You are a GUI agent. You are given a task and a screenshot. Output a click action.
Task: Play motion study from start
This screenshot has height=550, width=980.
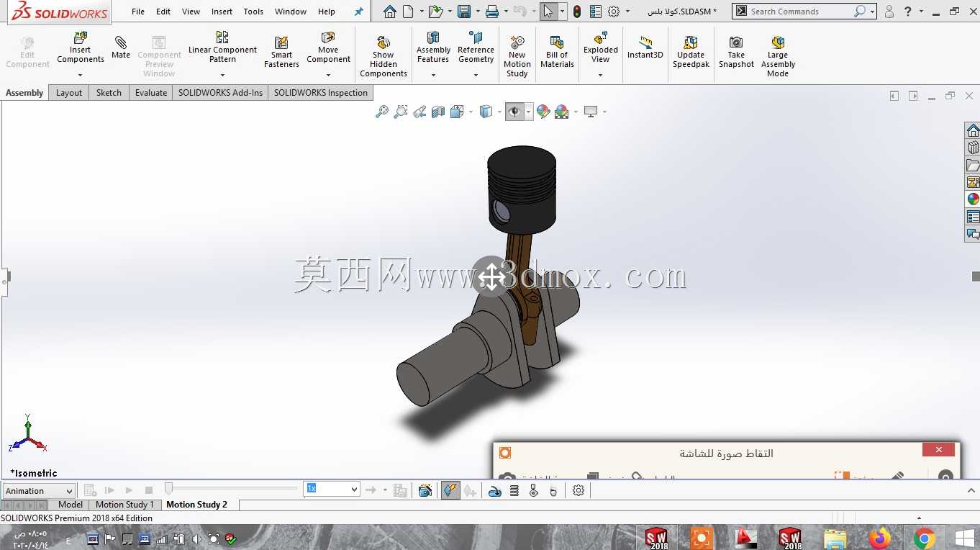110,490
